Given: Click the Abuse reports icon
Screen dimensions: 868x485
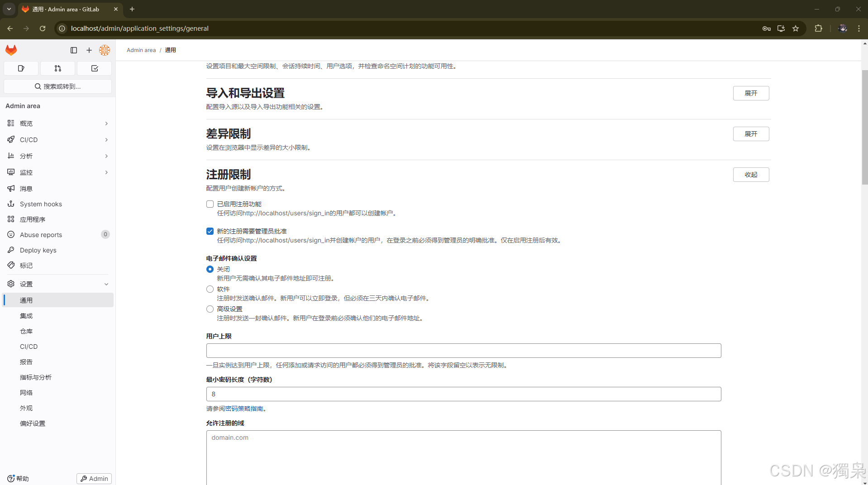Looking at the screenshot, I should (11, 234).
